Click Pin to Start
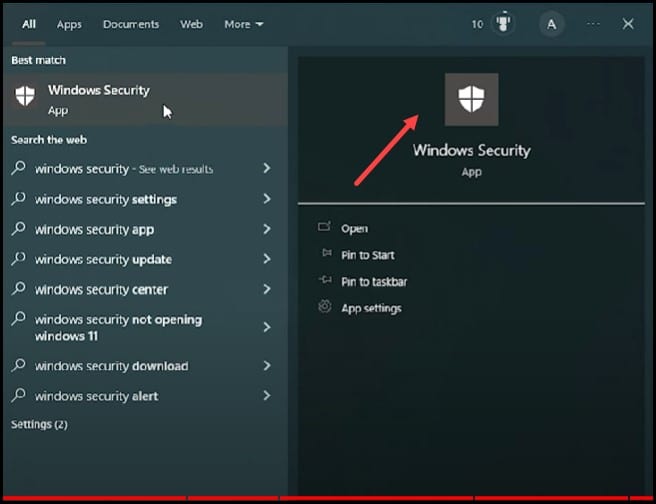The height and width of the screenshot is (504, 656). pos(367,255)
